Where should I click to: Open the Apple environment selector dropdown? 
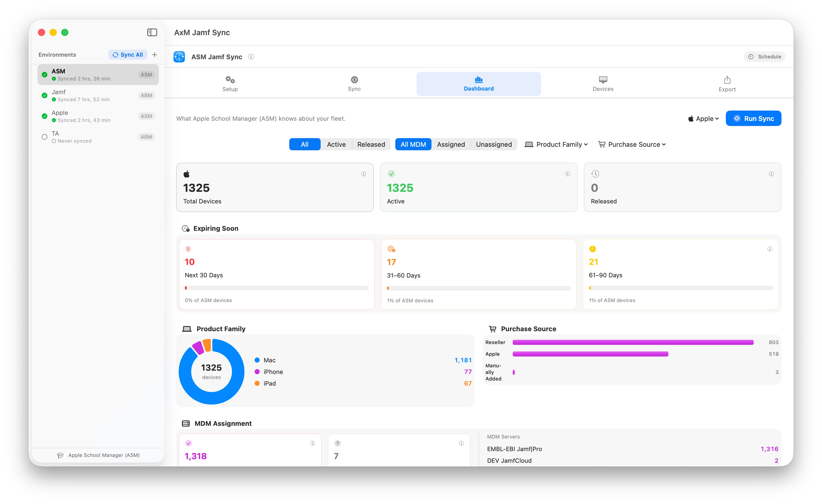pos(703,119)
